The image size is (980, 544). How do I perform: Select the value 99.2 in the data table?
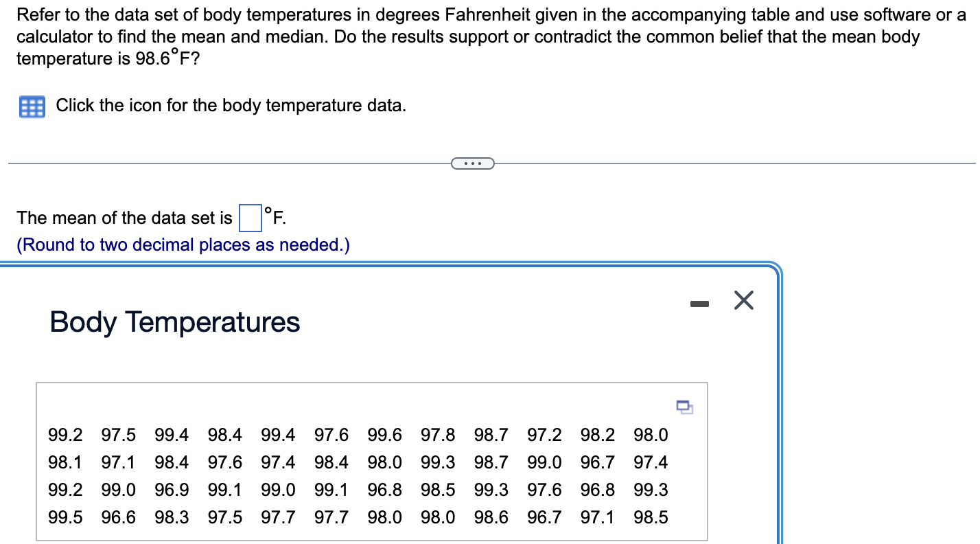[65, 435]
